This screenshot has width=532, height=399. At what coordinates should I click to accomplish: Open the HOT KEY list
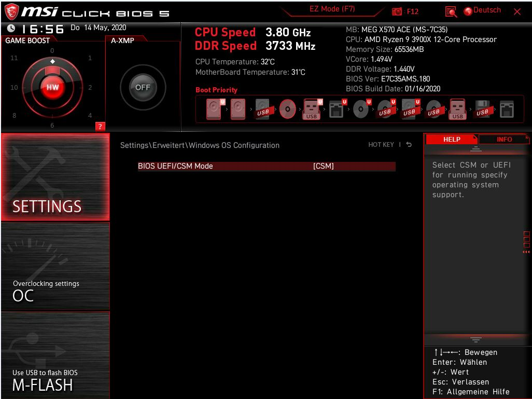click(381, 145)
